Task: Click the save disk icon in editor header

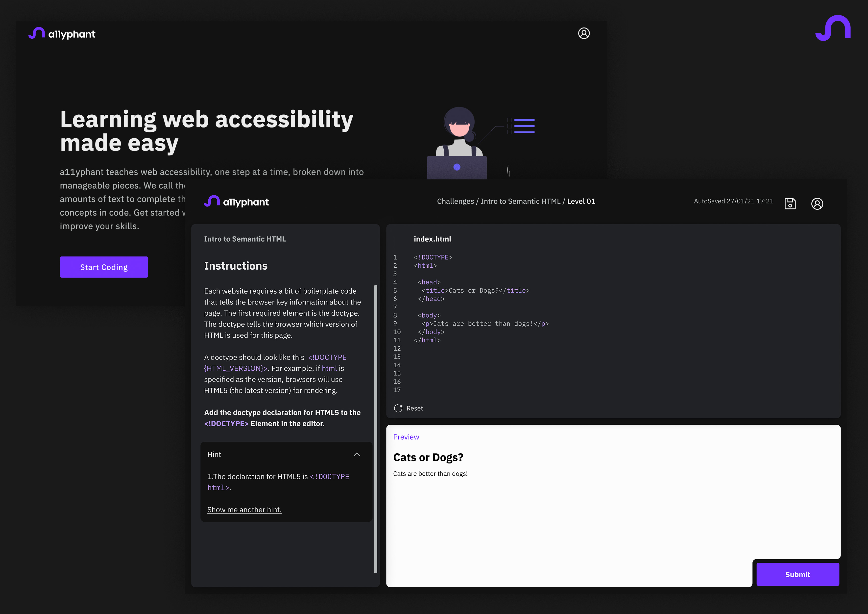Action: 790,204
